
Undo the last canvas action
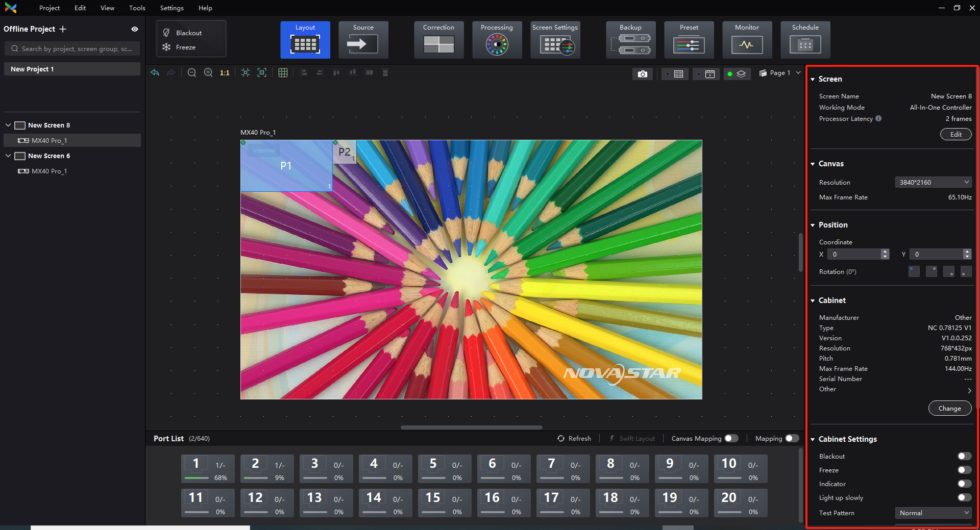coord(155,73)
